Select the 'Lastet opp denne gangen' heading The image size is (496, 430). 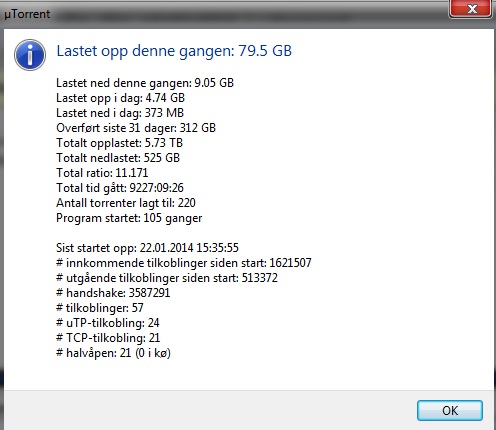point(174,51)
